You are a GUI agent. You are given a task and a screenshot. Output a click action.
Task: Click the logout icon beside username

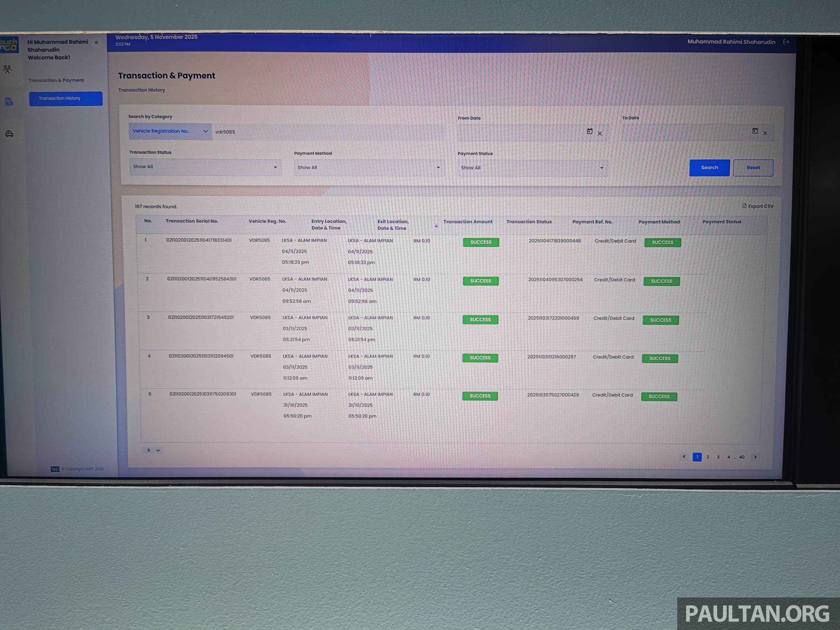click(786, 42)
